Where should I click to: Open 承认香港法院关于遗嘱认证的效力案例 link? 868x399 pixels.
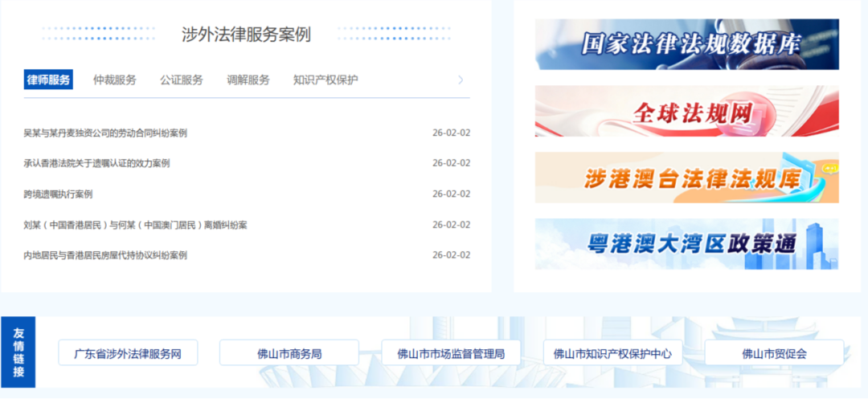click(x=96, y=163)
